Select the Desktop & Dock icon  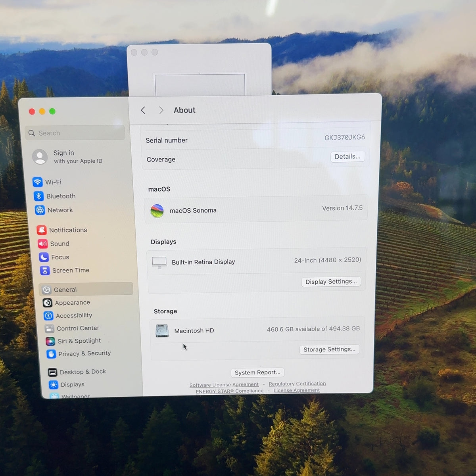click(x=52, y=372)
